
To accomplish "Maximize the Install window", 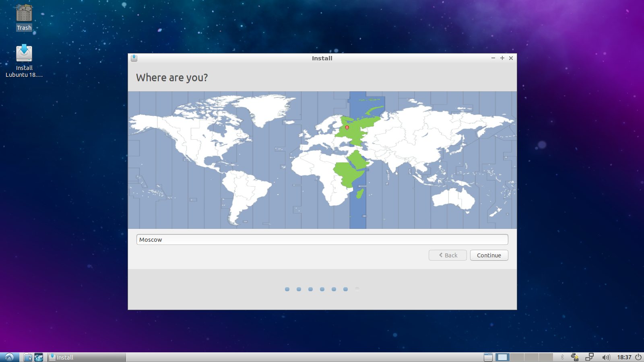I will click(502, 58).
